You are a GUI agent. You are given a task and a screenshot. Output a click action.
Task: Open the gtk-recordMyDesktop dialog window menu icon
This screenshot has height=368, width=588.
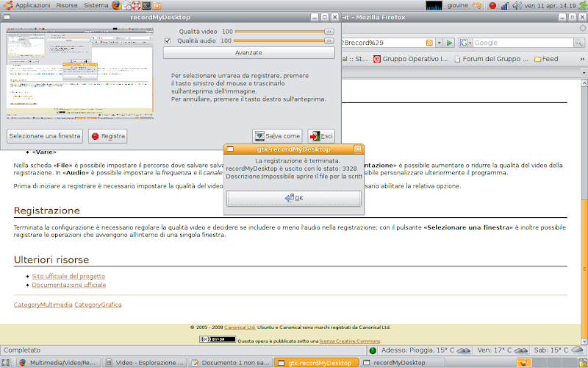click(230, 149)
